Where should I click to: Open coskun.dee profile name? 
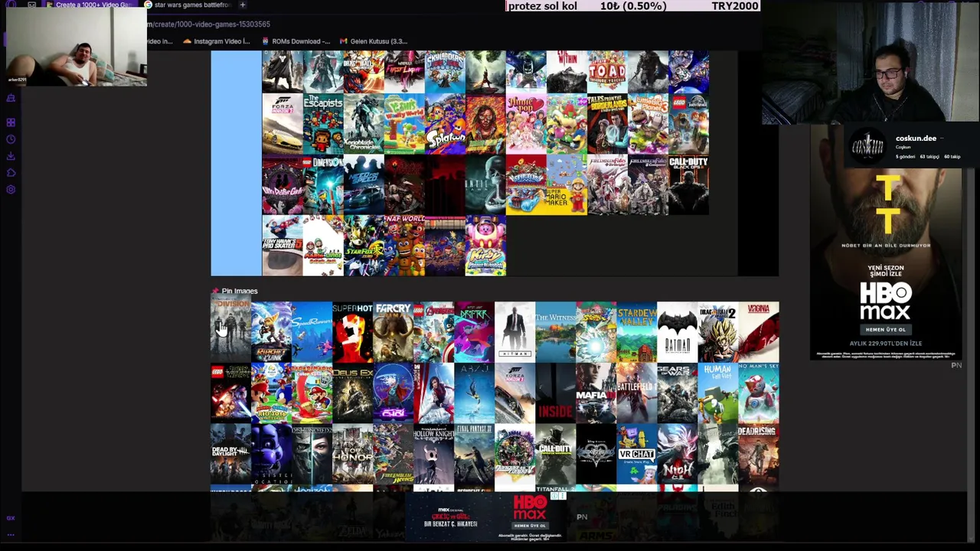click(916, 139)
